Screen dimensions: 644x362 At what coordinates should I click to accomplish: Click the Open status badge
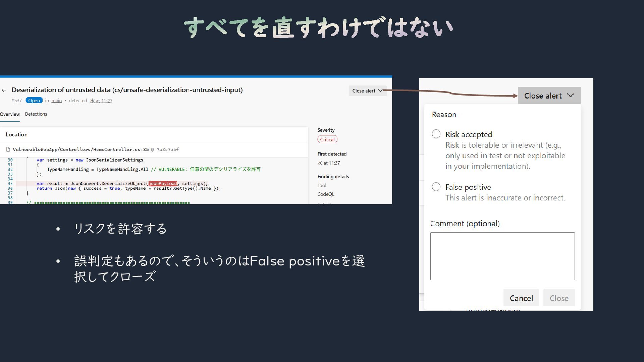[x=34, y=101]
